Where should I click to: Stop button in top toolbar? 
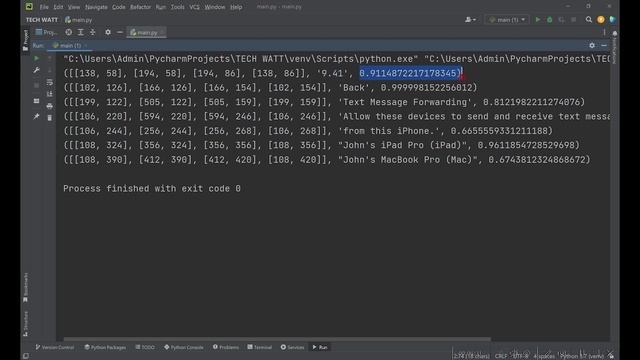[x=573, y=20]
